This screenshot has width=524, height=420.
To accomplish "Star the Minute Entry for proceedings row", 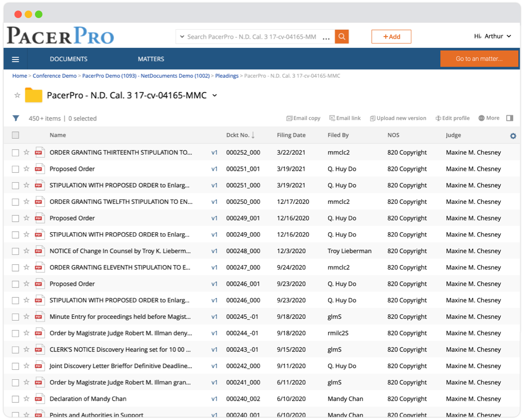I will 27,316.
